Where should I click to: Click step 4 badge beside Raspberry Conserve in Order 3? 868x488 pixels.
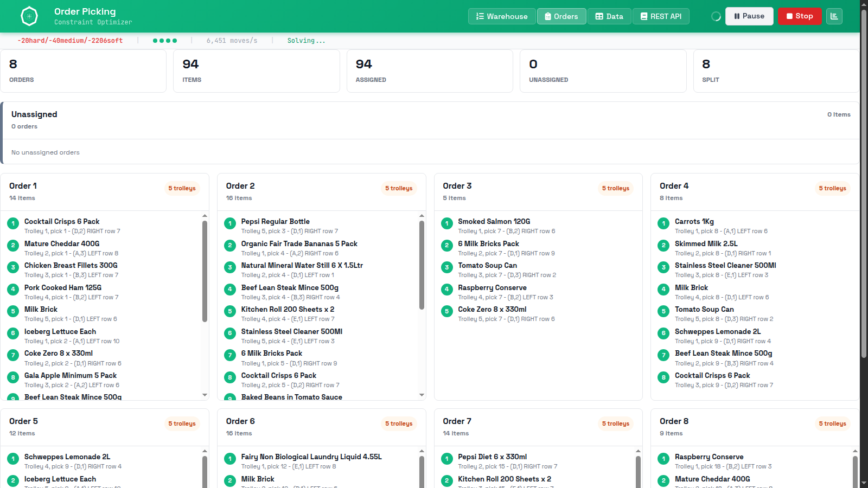pos(447,290)
